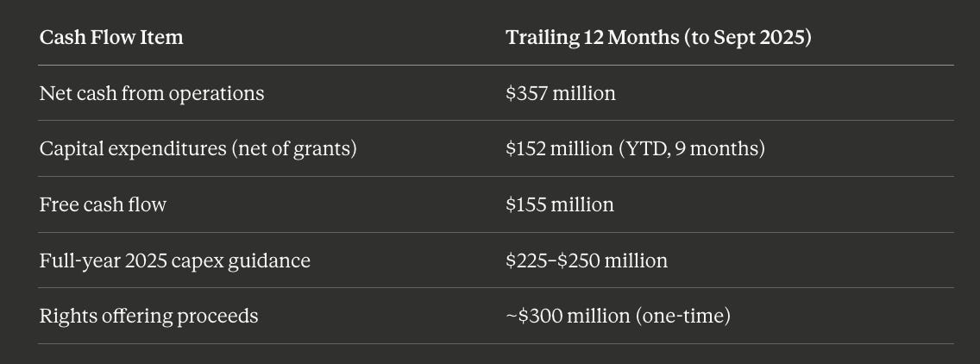
Task: Select the Net cash from operations label
Action: (152, 94)
